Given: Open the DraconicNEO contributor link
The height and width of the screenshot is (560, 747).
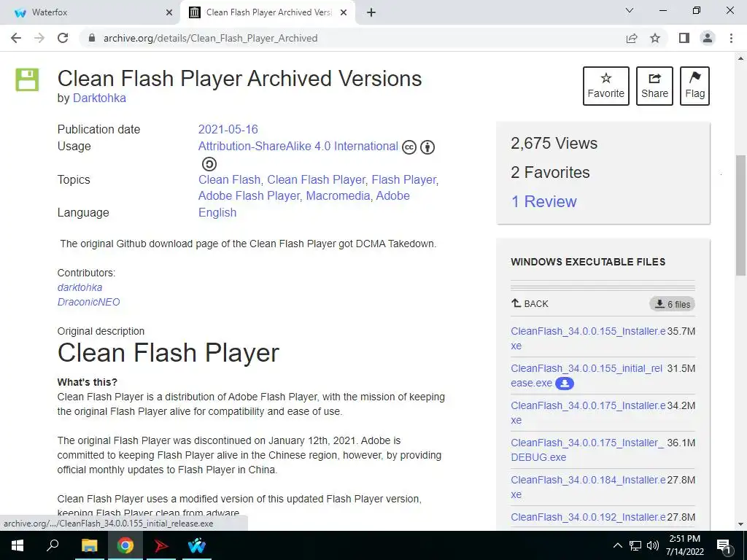Looking at the screenshot, I should coord(88,302).
